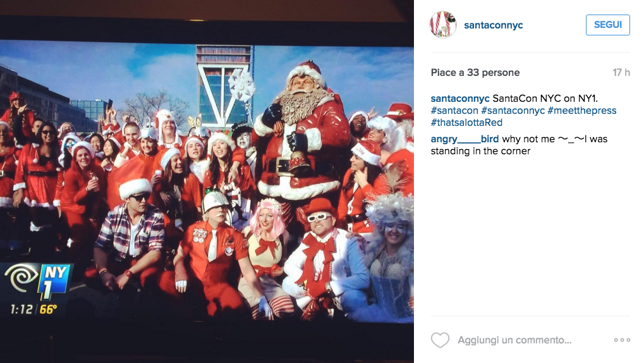Click 'Piace a 33 persone' likes count

475,72
